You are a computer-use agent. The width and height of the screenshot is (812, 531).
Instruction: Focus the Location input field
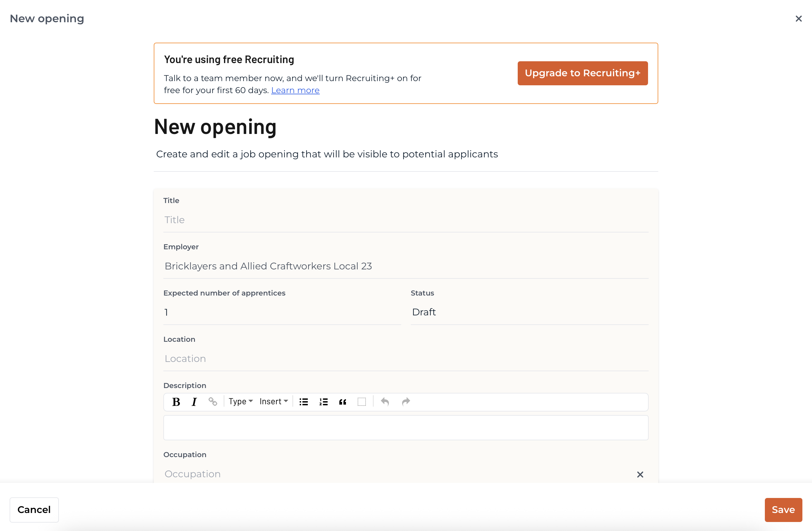point(406,359)
